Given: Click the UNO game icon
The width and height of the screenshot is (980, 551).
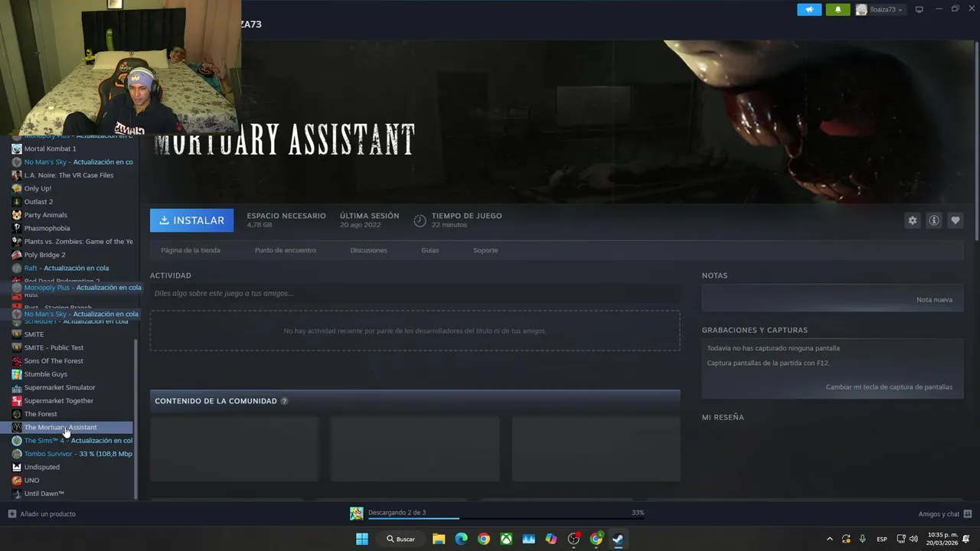Looking at the screenshot, I should (x=17, y=481).
